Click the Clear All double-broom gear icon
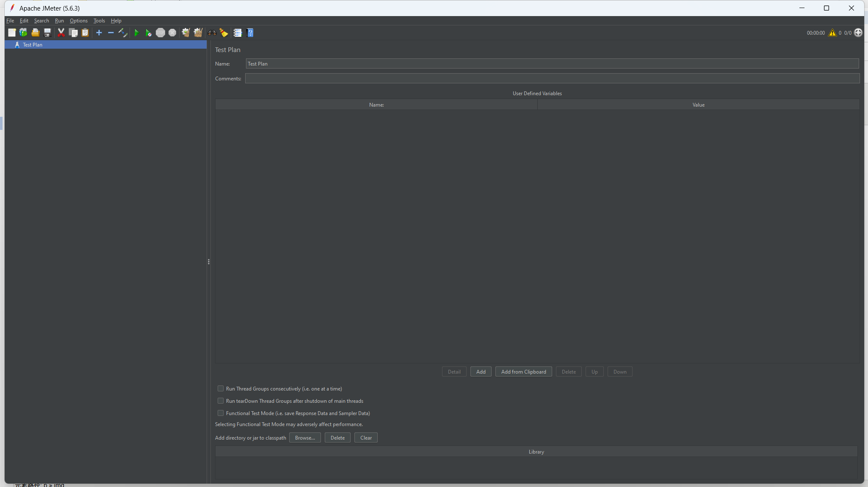Image resolution: width=868 pixels, height=487 pixels. [x=198, y=33]
